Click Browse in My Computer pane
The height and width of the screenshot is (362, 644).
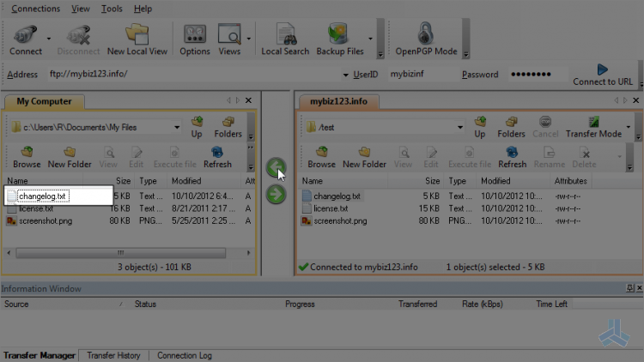tap(27, 158)
